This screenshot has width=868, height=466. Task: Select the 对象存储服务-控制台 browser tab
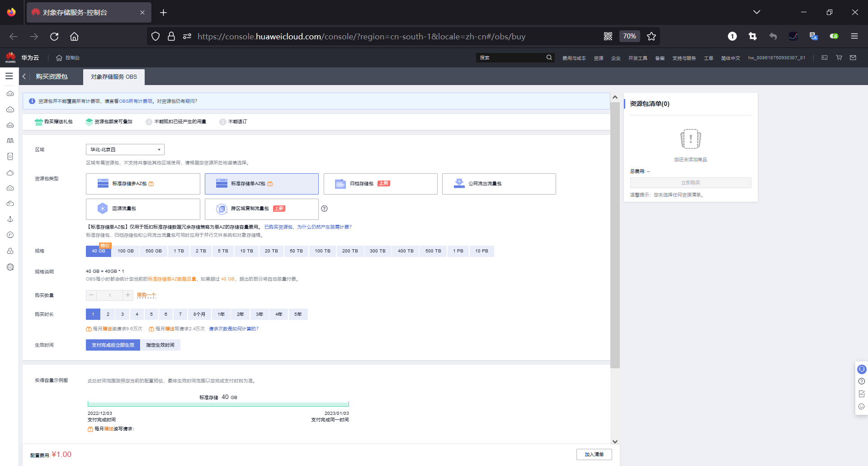coord(89,12)
